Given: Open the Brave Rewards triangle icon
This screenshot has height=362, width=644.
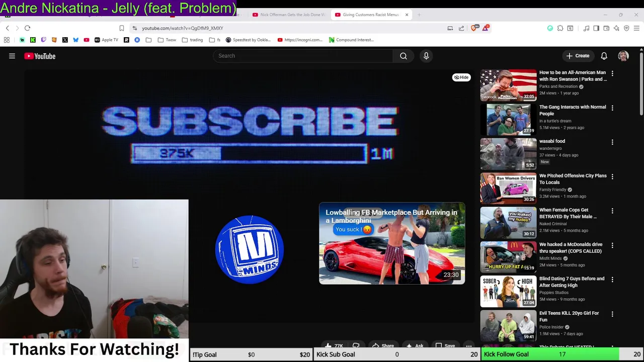Looking at the screenshot, I should click(485, 28).
